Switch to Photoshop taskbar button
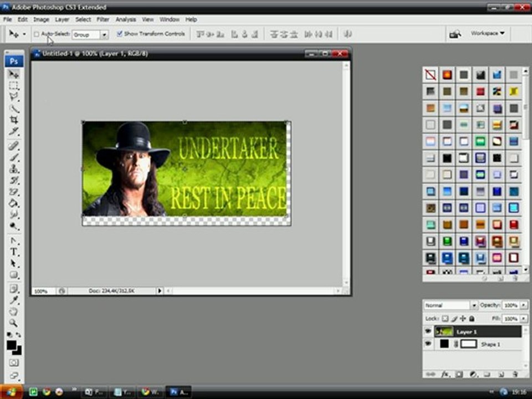 (179, 392)
